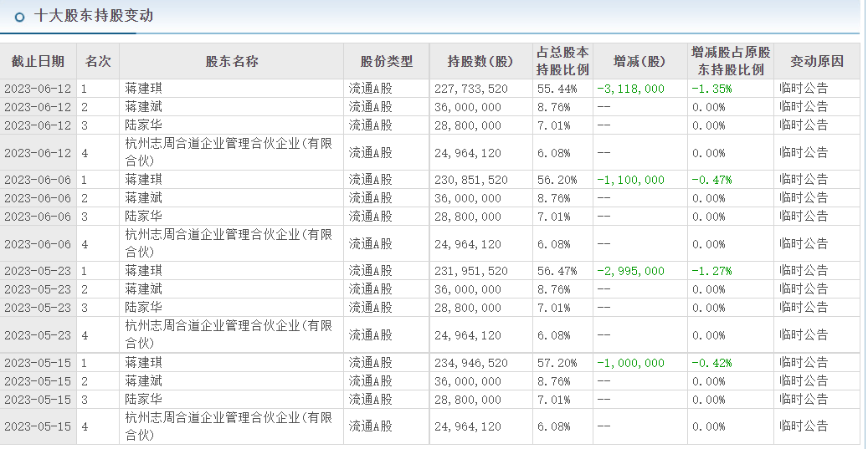Click the 名次 column header

98,62
